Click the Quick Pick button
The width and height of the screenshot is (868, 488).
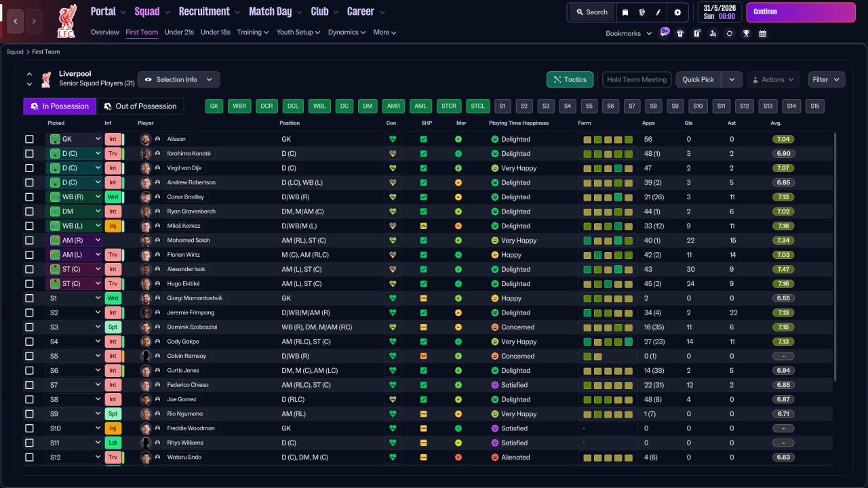coord(698,80)
